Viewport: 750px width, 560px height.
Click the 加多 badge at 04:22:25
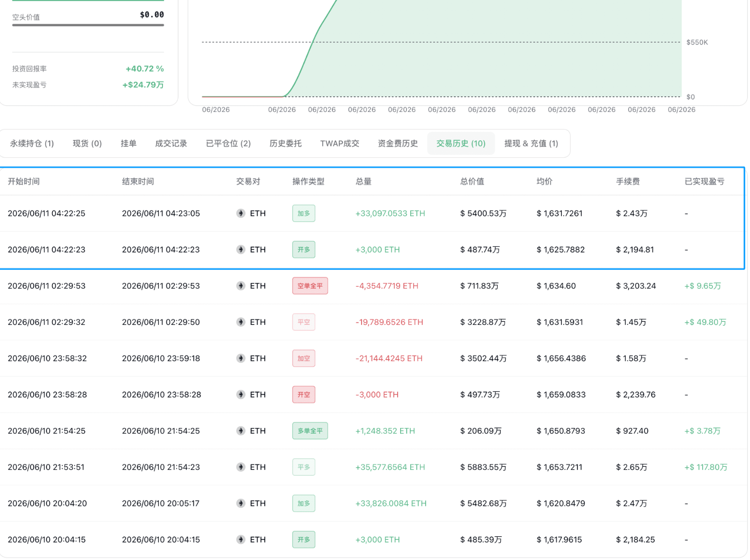click(304, 213)
